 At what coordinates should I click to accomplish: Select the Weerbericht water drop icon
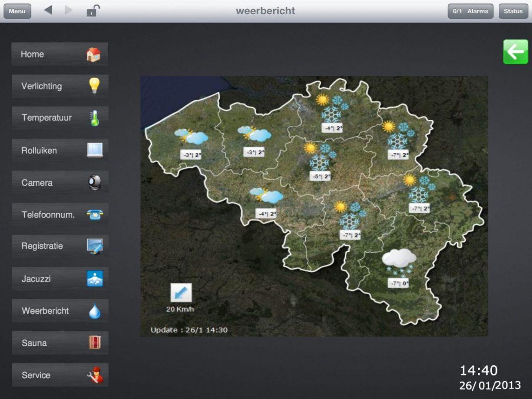[94, 311]
